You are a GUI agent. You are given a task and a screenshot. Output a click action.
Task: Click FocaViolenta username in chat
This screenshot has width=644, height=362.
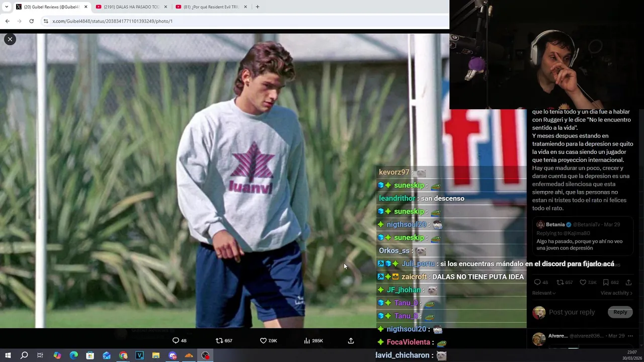(408, 342)
